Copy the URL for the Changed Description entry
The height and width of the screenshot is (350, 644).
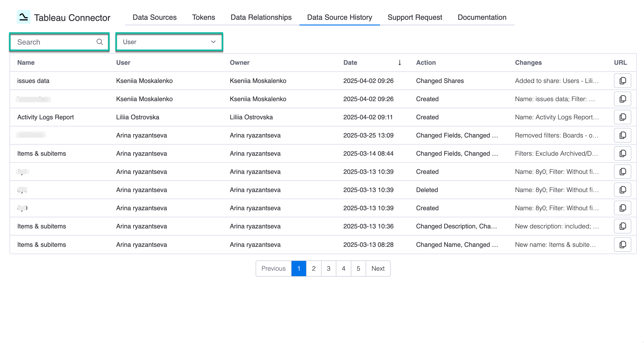coord(622,226)
